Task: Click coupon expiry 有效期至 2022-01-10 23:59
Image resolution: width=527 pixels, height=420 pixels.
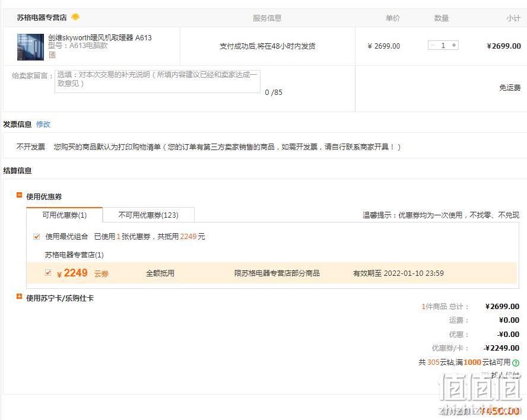Action: (x=398, y=273)
